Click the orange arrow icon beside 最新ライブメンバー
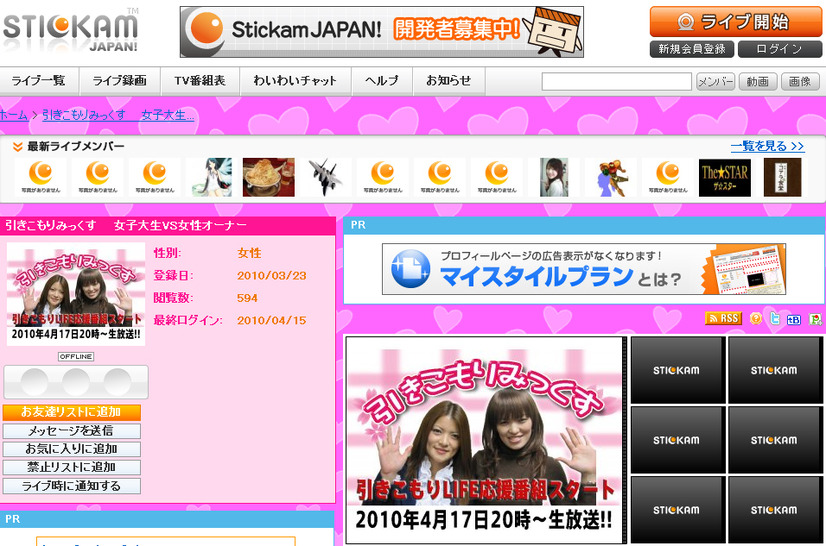 (x=17, y=147)
